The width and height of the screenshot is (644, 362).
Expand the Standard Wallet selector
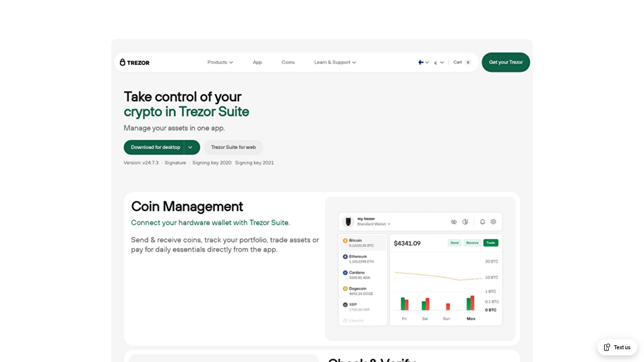pos(373,224)
